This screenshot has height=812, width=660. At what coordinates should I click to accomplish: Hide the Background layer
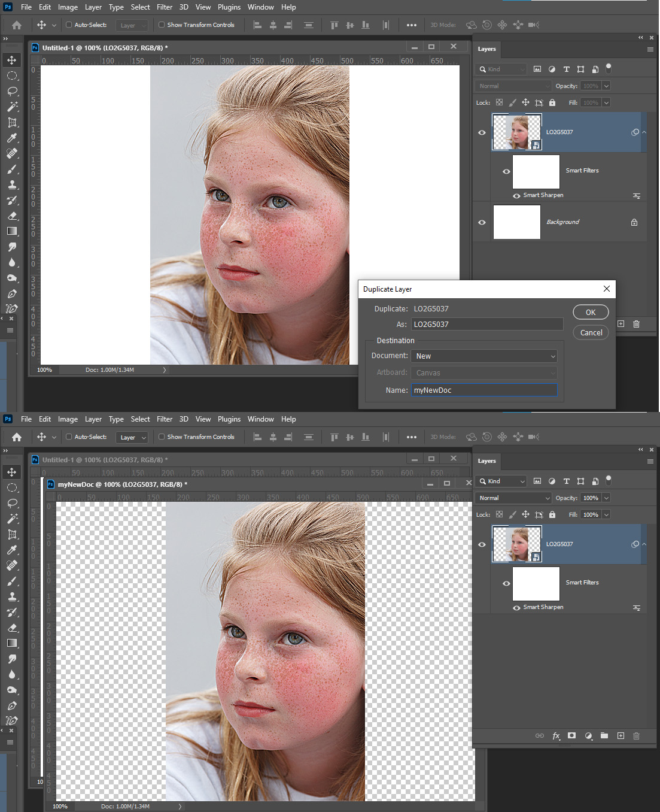(x=482, y=222)
